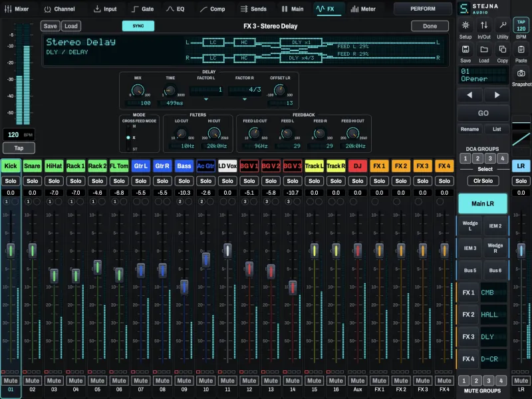
Task: Adjust the FEED HI CUT knob
Action: coord(352,134)
